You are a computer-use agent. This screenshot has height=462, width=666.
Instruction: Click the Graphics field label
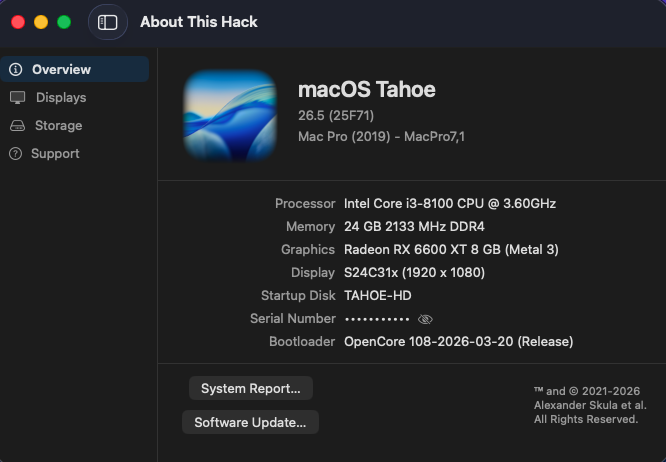[x=308, y=249]
